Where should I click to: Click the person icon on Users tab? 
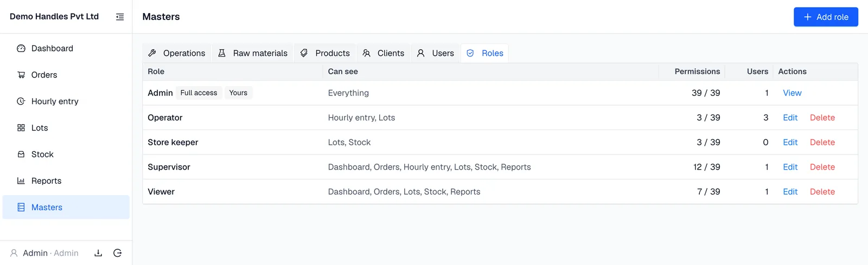(421, 53)
